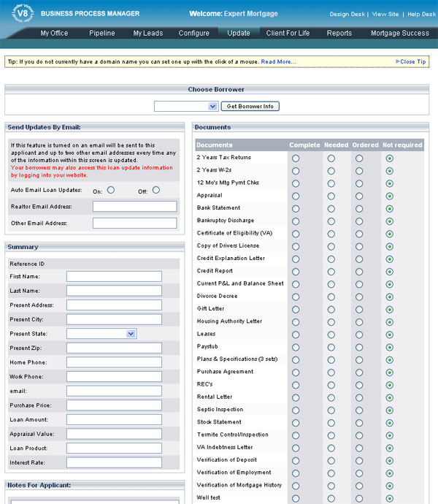The image size is (438, 504).
Task: Click the V8 logo icon
Action: click(23, 13)
